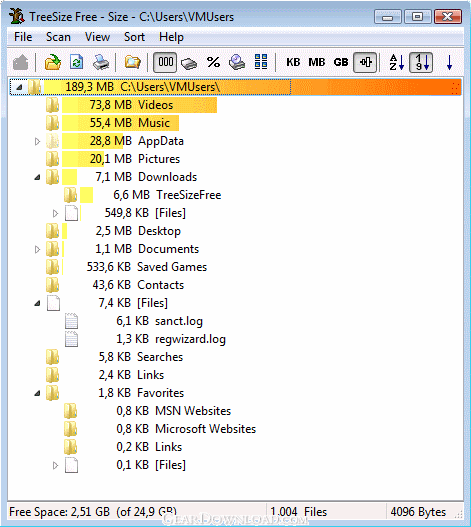Click the Select Directory open-folder icon

pos(53,63)
